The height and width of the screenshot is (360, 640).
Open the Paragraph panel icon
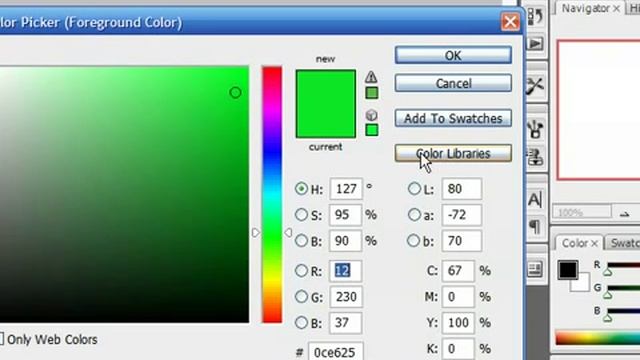(x=535, y=226)
